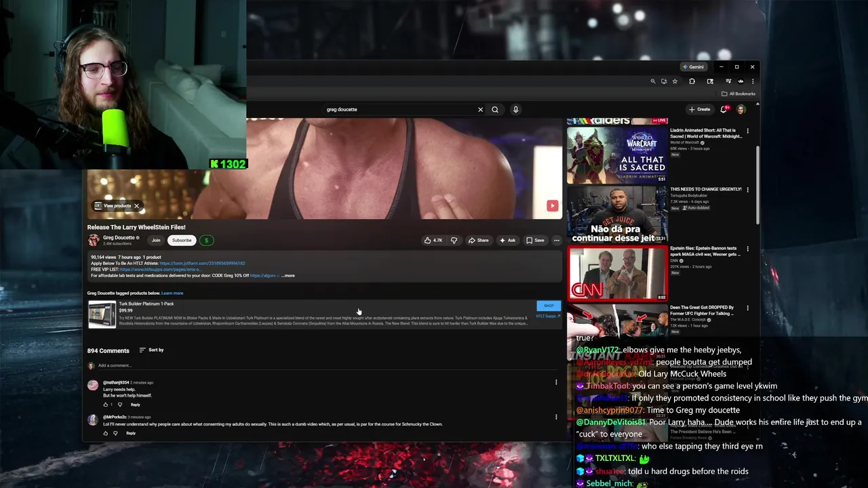The height and width of the screenshot is (488, 868).
Task: Click the green dollar Super Thanks icon
Action: click(x=206, y=240)
